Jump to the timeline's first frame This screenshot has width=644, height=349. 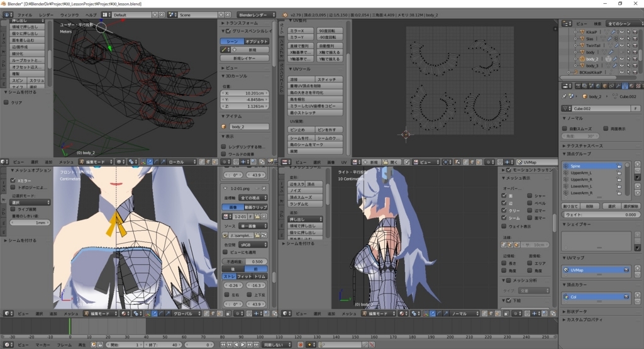[223, 345]
